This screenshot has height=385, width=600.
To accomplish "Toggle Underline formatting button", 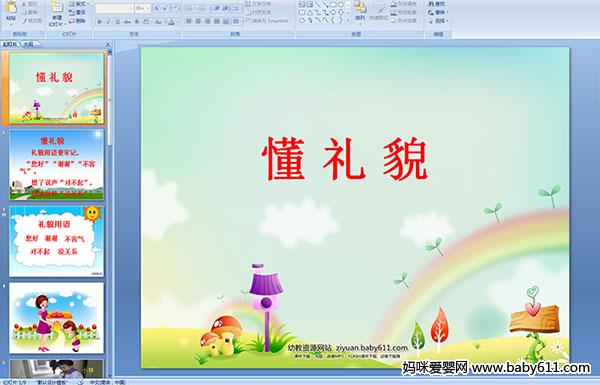I will coord(118,22).
